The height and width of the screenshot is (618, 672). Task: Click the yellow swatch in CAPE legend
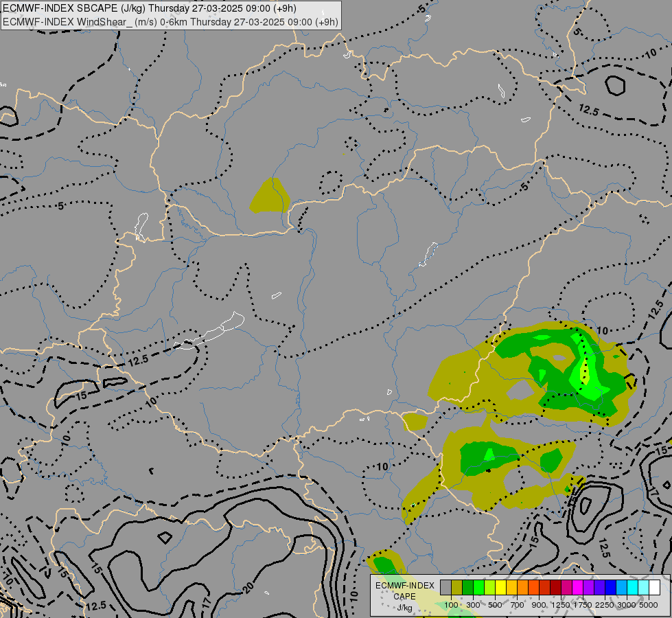(x=500, y=588)
